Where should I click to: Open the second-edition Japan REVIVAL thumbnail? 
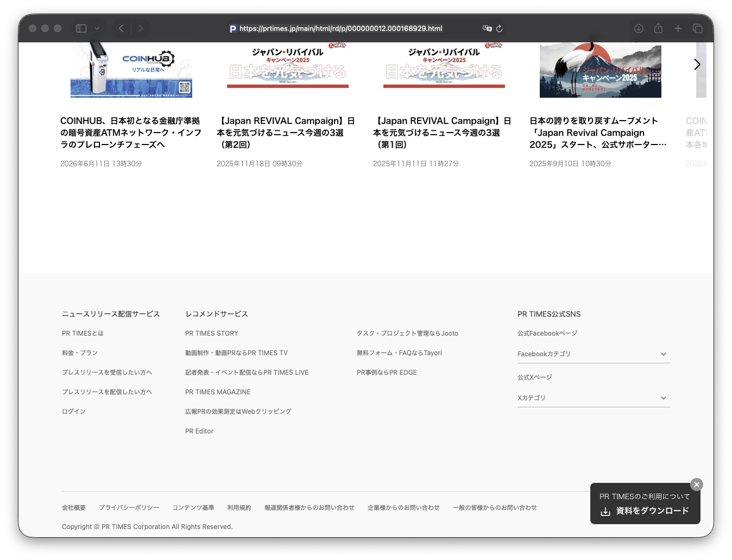click(288, 65)
